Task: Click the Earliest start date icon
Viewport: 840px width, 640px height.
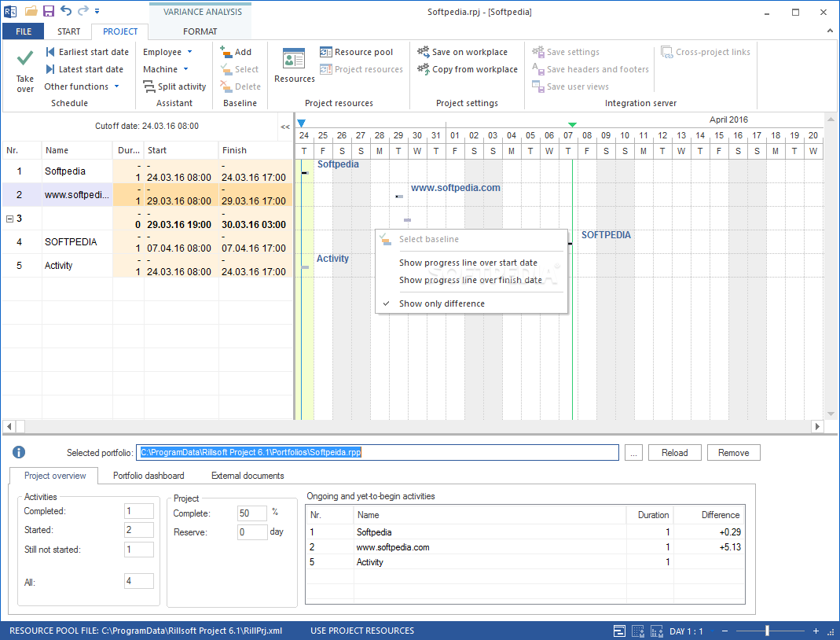Action: [50, 52]
